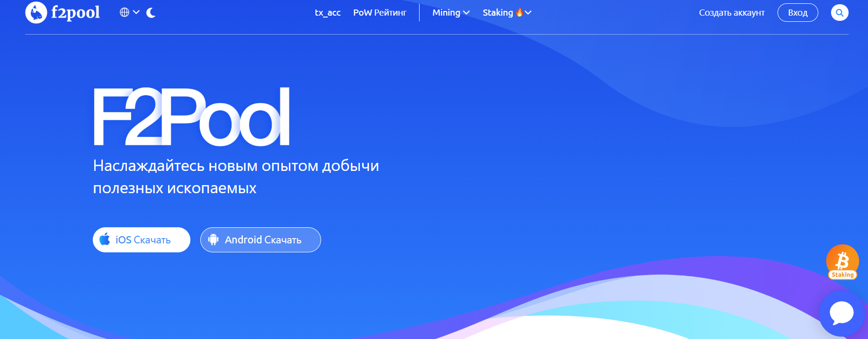
Task: Click the f2pool fish logo icon
Action: click(x=36, y=13)
